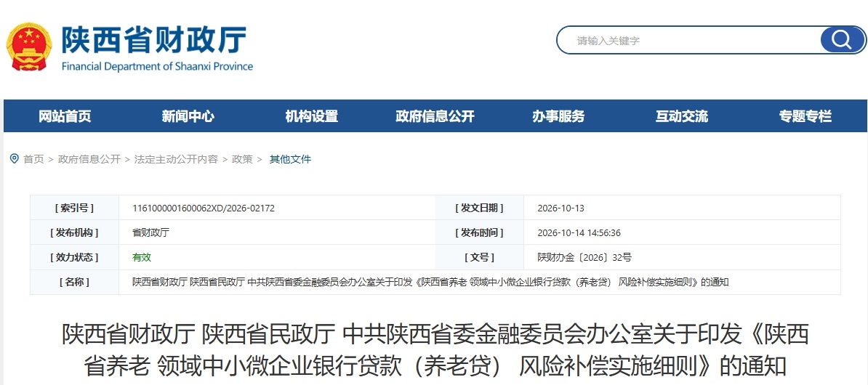Viewport: 868px width, 385px height.
Task: Click the 发布机构 label cell
Action: click(74, 233)
